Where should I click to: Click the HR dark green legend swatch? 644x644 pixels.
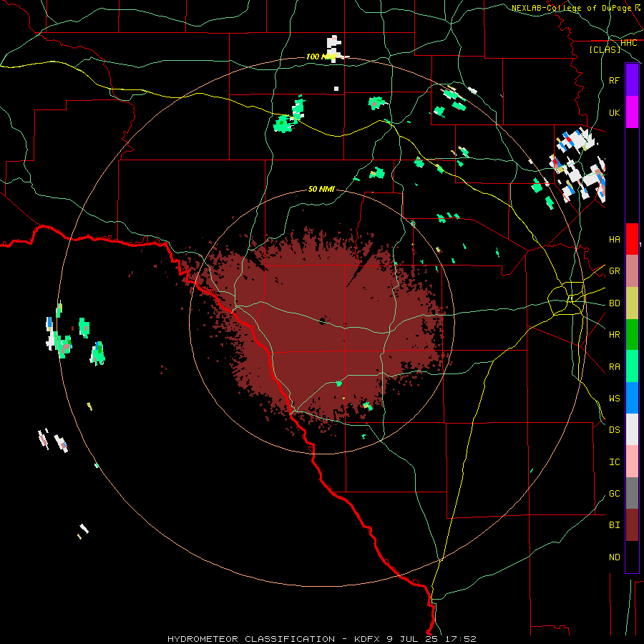tap(632, 335)
